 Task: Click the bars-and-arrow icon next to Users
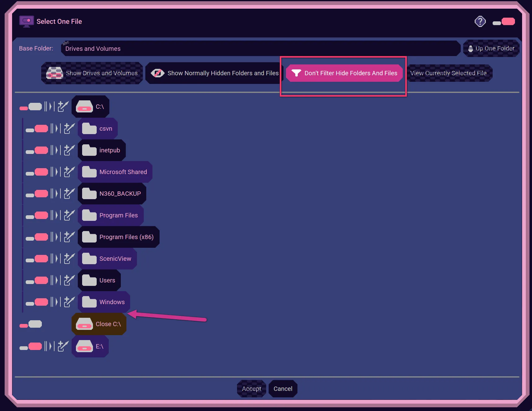click(x=56, y=280)
